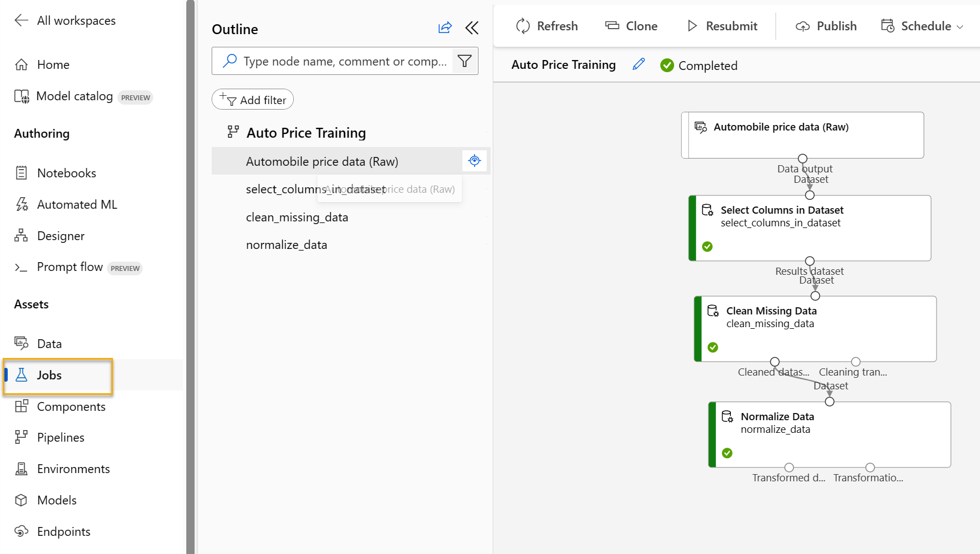Click the locate node crosshair icon
The height and width of the screenshot is (554, 980).
[474, 160]
